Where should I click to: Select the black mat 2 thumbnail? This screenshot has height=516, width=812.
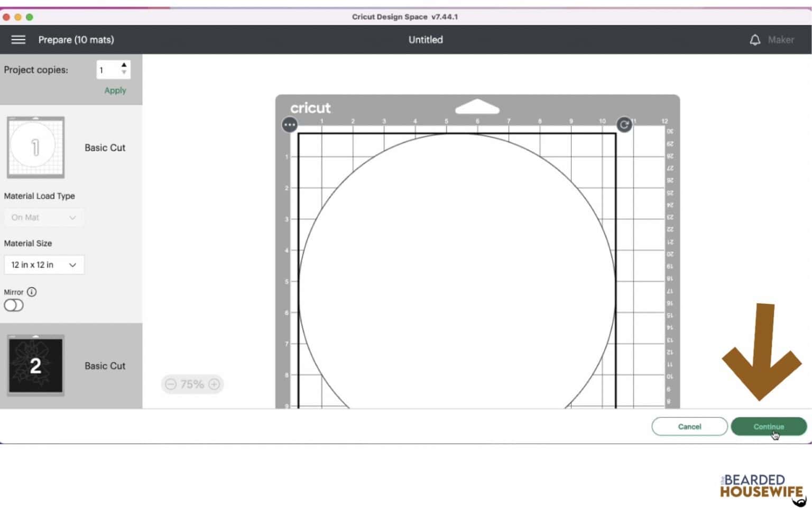[x=35, y=365]
